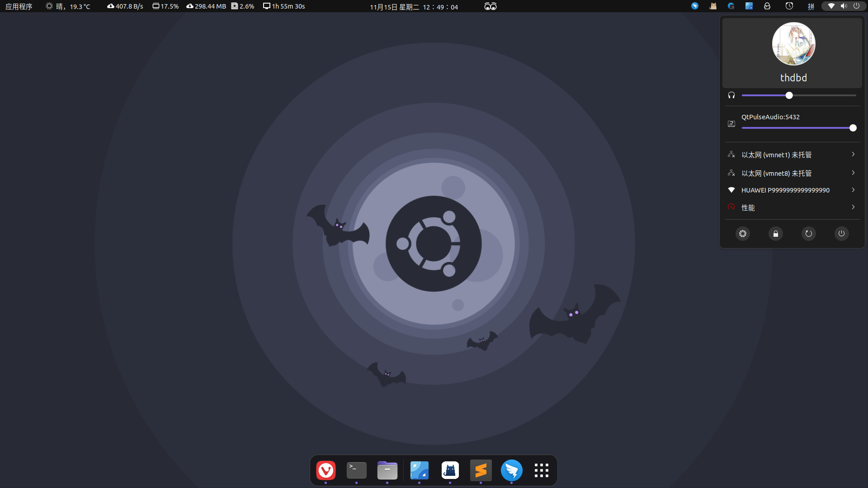Screen dimensions: 868x488
Task: Click the clock tray icon in top bar
Action: (789, 6)
